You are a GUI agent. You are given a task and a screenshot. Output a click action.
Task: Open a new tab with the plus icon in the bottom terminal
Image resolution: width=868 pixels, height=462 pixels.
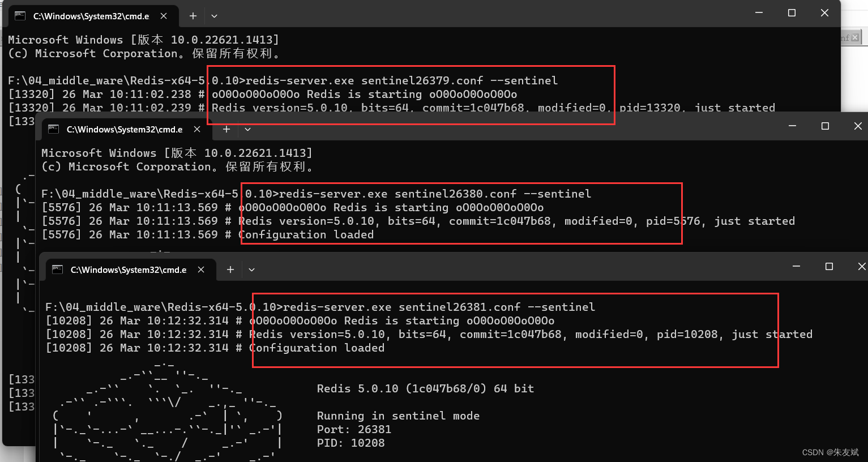pyautogui.click(x=230, y=270)
